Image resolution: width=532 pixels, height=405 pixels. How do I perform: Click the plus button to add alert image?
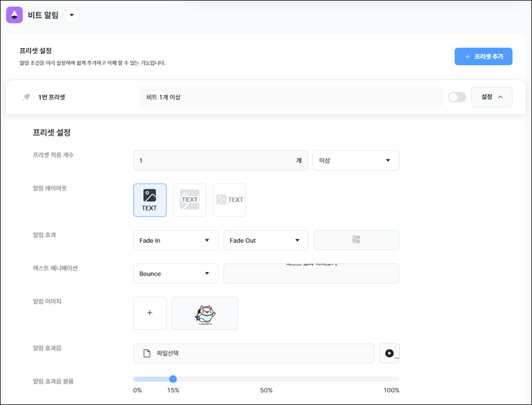(x=150, y=313)
